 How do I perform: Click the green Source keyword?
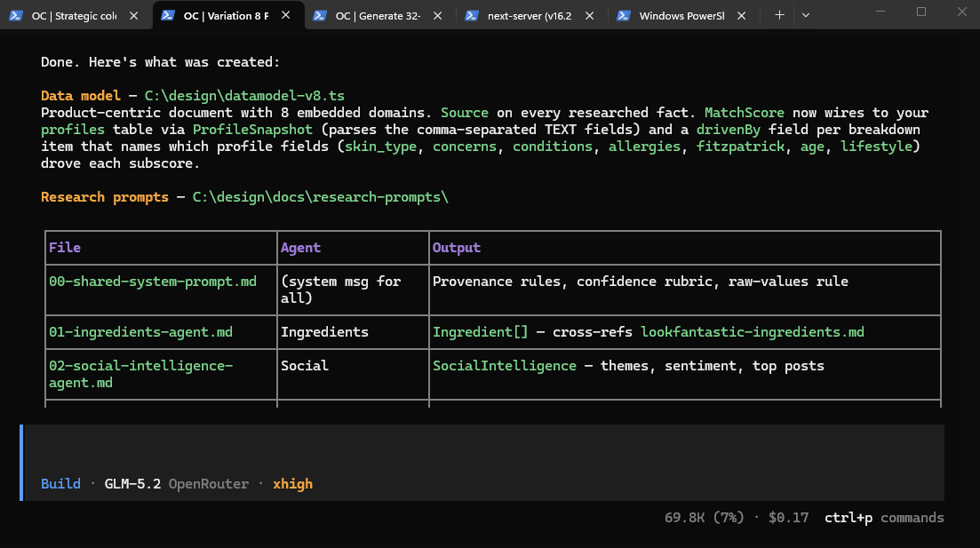465,113
